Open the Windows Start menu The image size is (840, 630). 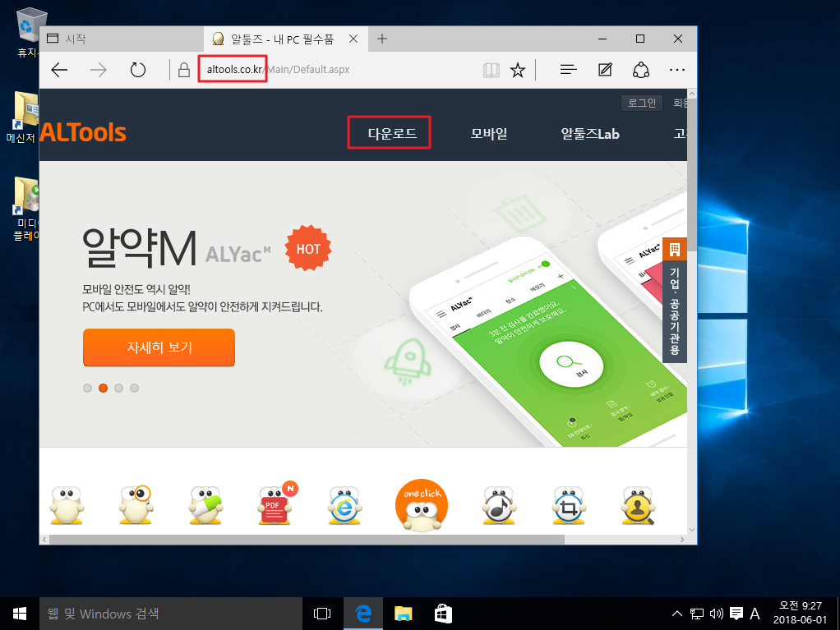click(20, 614)
